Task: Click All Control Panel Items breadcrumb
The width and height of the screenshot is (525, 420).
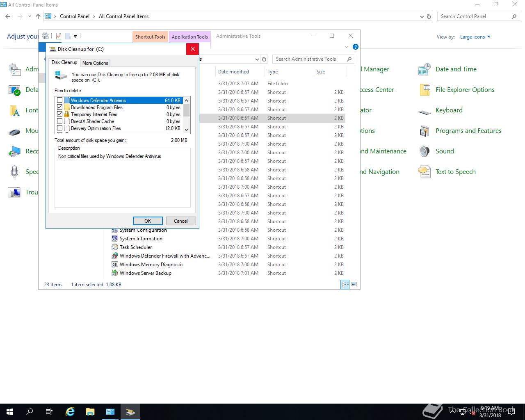Action: point(123,16)
